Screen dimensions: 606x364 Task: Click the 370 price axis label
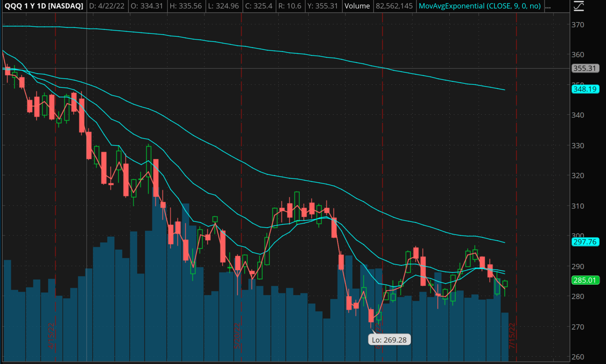click(x=579, y=25)
